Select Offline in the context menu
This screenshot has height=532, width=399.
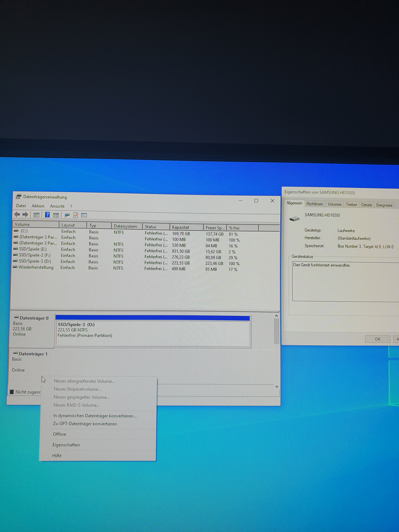click(59, 434)
